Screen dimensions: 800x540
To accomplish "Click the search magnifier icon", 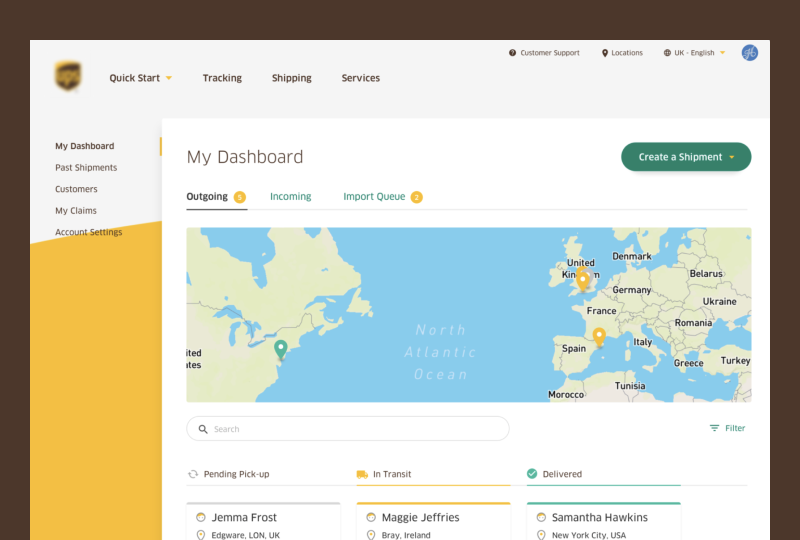I will pyautogui.click(x=203, y=429).
